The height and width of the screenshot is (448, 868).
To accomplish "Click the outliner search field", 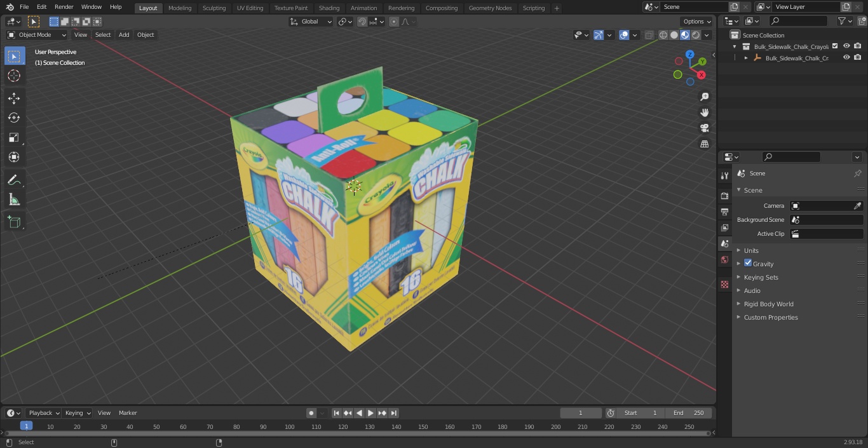I will (x=798, y=21).
